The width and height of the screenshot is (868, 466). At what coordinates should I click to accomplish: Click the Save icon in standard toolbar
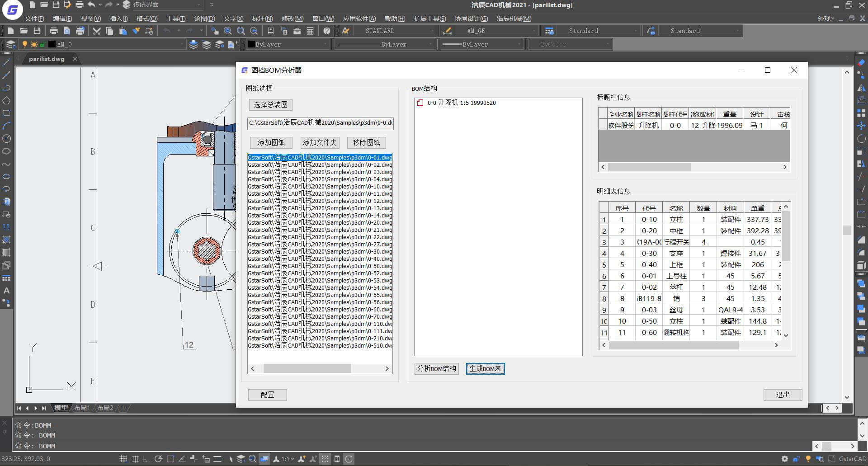[37, 31]
